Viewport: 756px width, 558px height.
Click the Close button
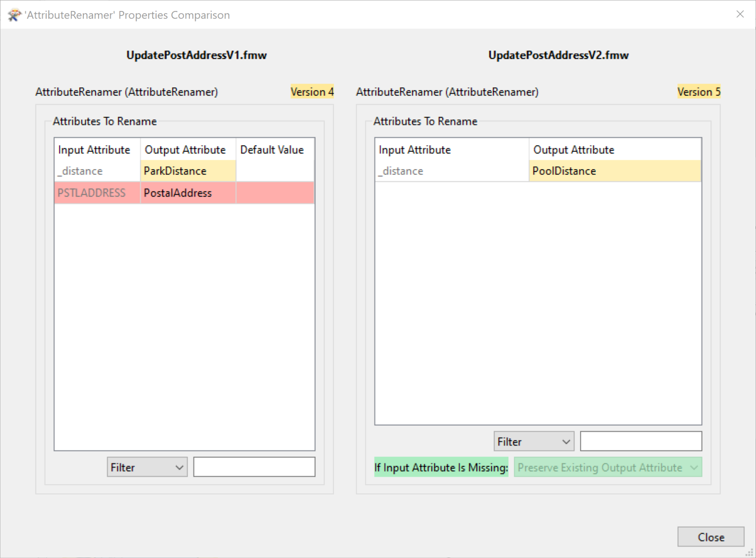(710, 537)
